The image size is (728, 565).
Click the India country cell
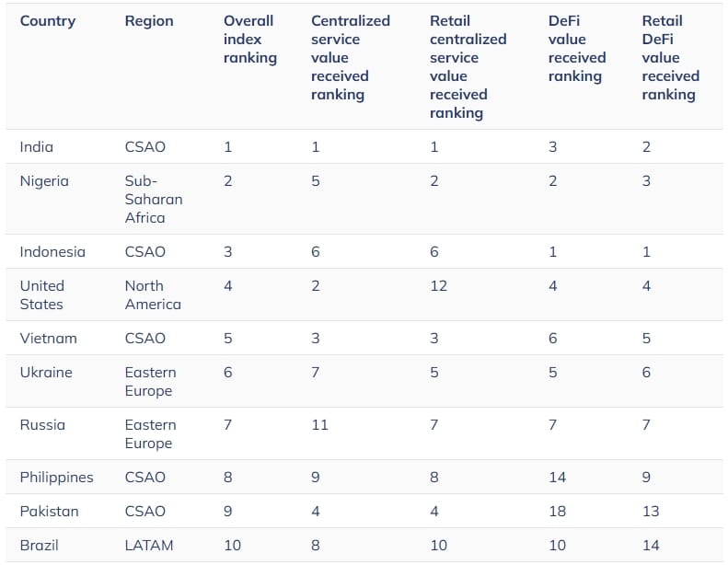point(37,146)
